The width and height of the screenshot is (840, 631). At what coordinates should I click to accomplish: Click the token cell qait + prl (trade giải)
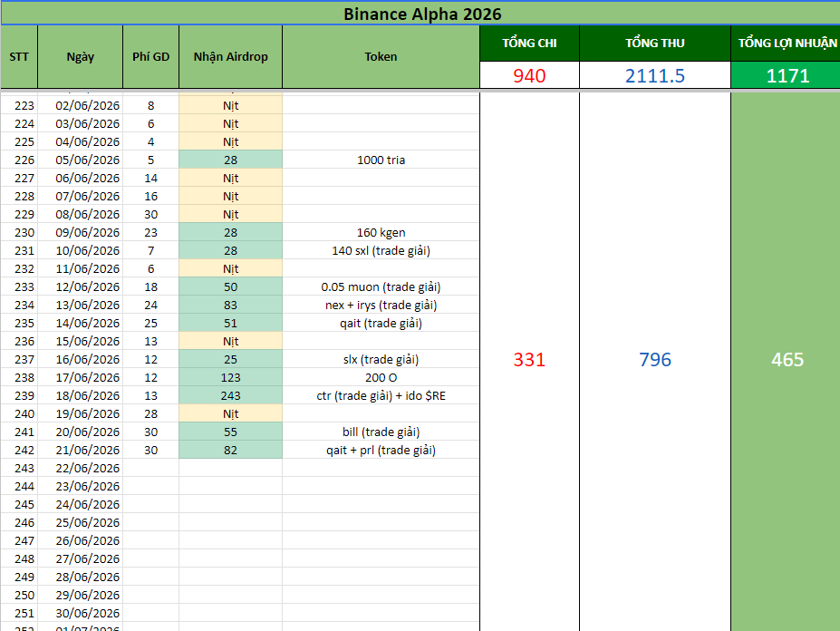[x=381, y=450]
